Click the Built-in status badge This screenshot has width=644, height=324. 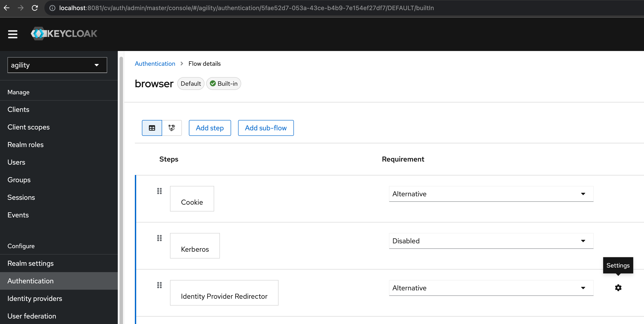[224, 84]
